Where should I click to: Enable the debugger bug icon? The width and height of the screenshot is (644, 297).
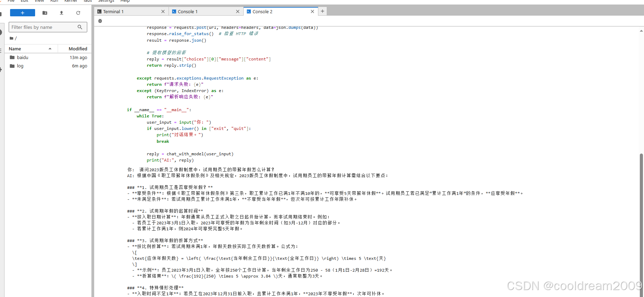click(100, 21)
